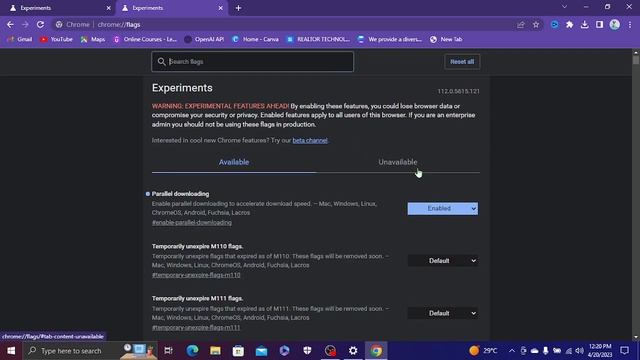Viewport: 640px width, 360px height.
Task: Bookmark this page with the star icon
Action: pos(536,25)
